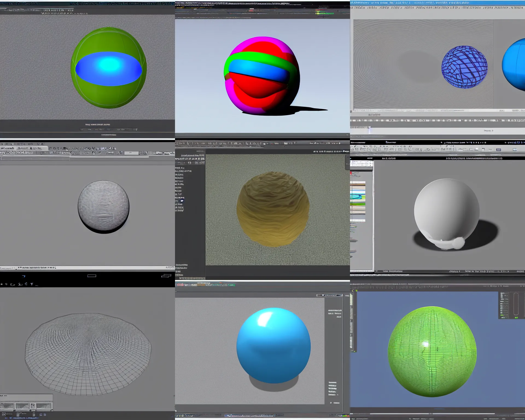Image resolution: width=525 pixels, height=420 pixels.
Task: Select the glossy light-blue sphere
Action: click(273, 345)
